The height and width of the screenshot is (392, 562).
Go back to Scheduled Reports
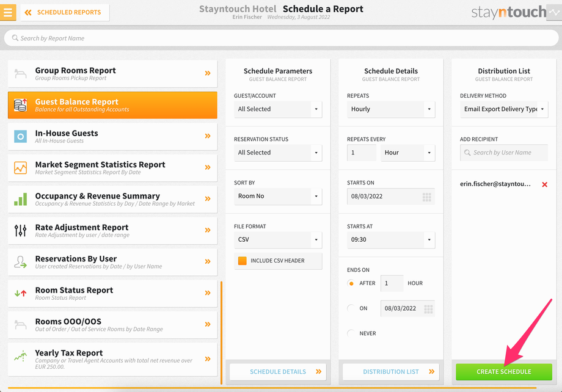pos(65,13)
